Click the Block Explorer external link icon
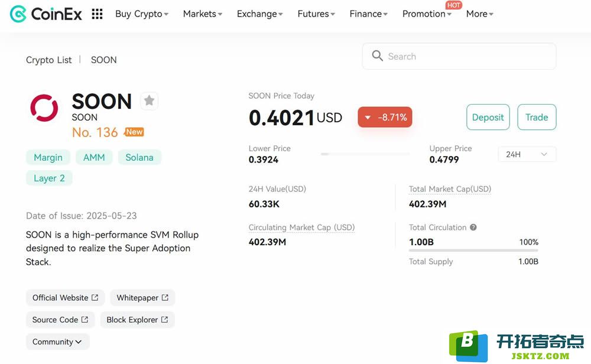 165,320
